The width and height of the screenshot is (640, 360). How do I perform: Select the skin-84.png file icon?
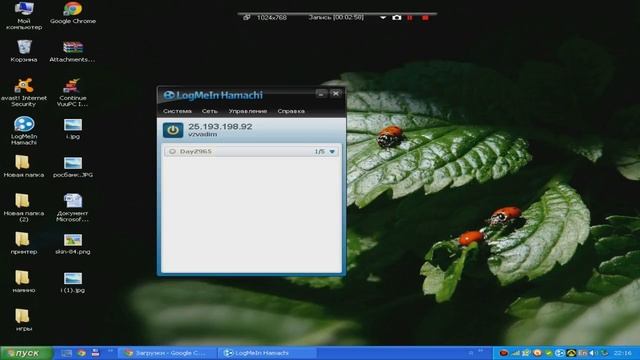coord(73,244)
